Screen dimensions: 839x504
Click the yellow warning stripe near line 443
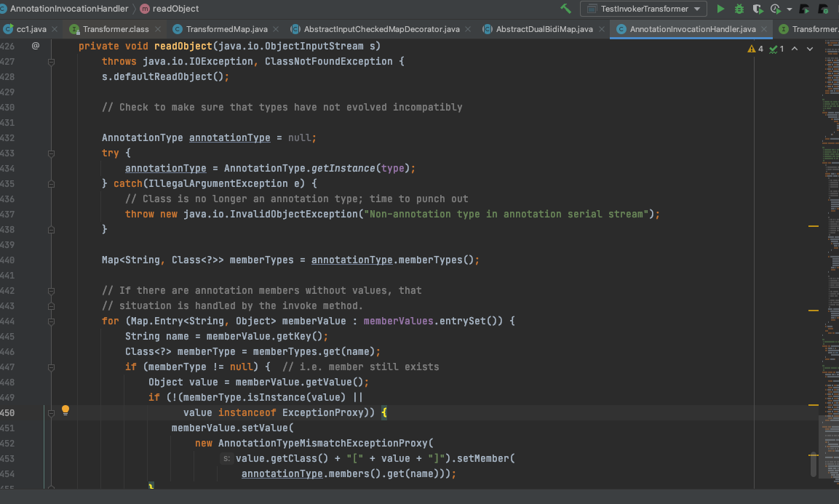(814, 311)
